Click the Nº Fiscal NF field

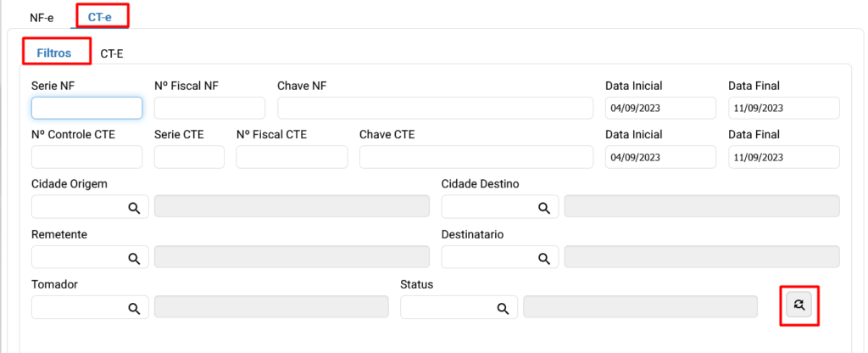209,108
